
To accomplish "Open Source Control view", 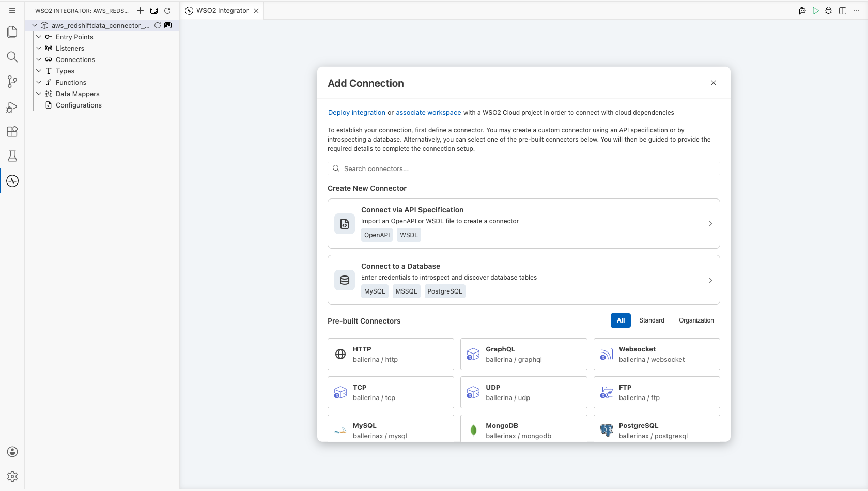I will (x=12, y=82).
